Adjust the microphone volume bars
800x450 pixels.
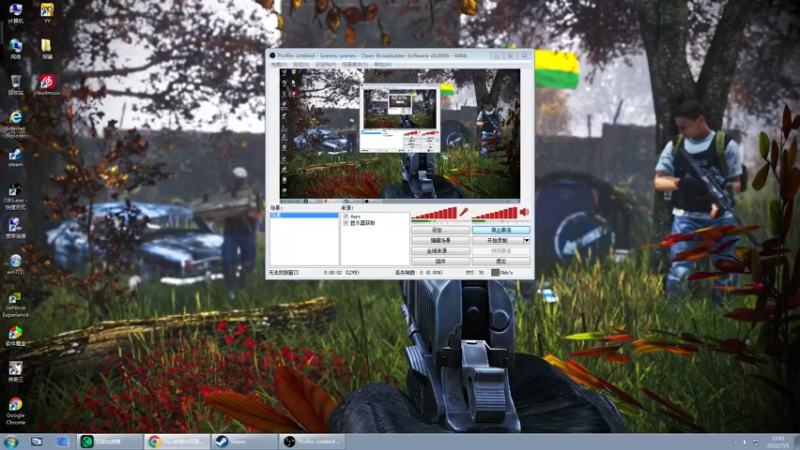tap(434, 213)
